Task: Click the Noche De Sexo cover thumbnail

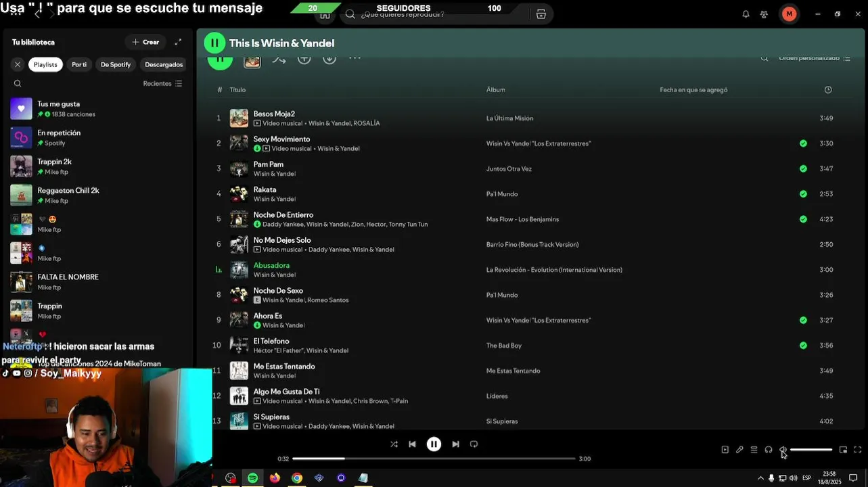Action: [x=239, y=295]
